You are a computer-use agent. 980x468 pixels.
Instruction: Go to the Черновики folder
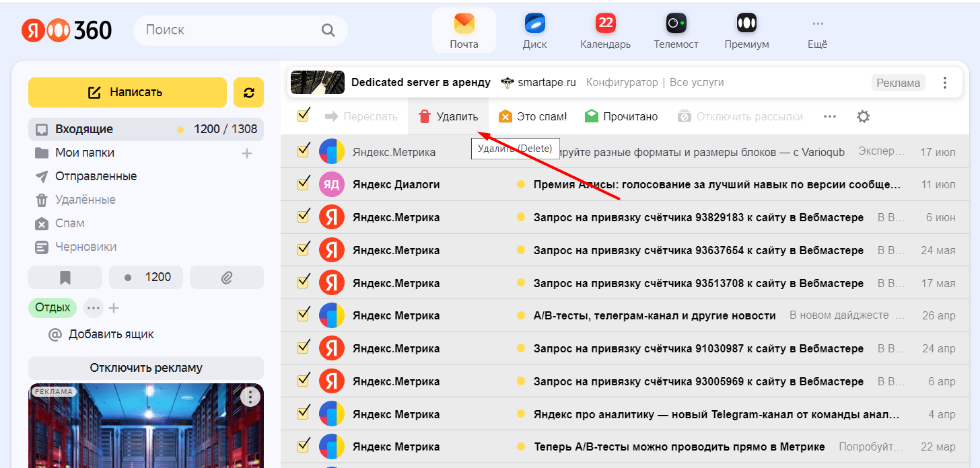pyautogui.click(x=85, y=247)
